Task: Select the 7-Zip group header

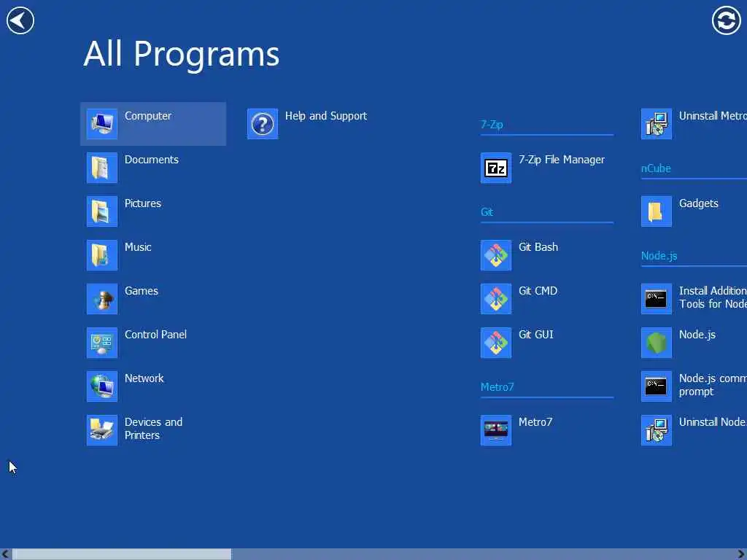Action: click(x=492, y=125)
